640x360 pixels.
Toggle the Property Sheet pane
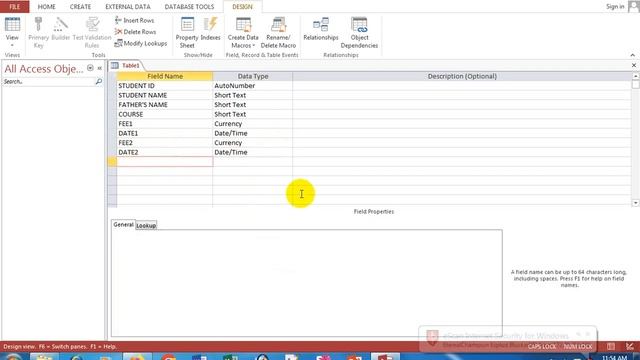[187, 33]
